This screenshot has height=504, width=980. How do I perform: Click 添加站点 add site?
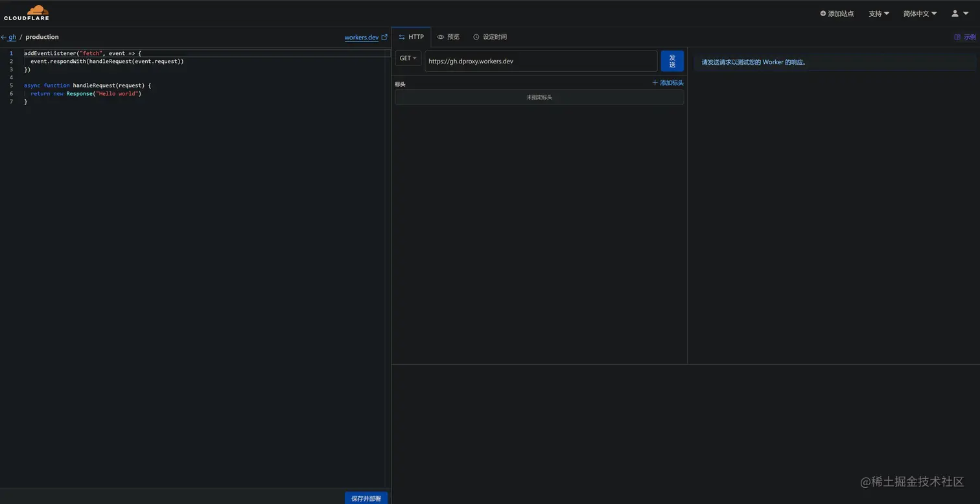[x=837, y=14]
